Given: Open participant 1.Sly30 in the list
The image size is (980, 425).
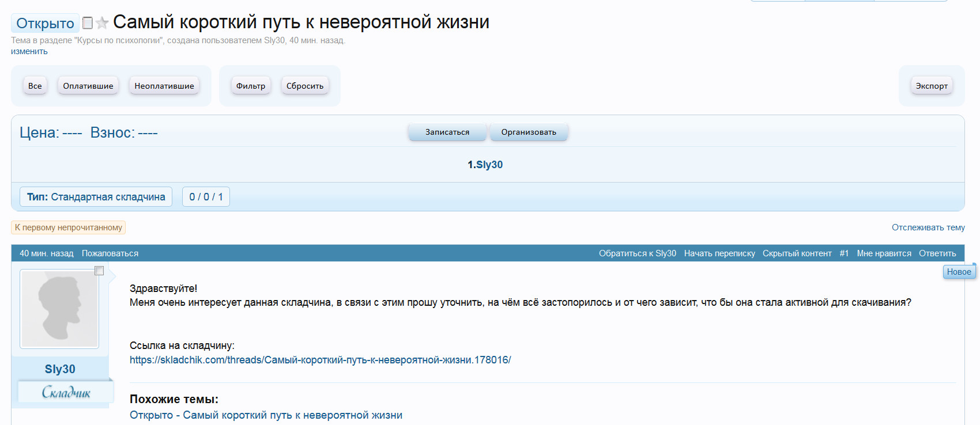Looking at the screenshot, I should point(485,165).
